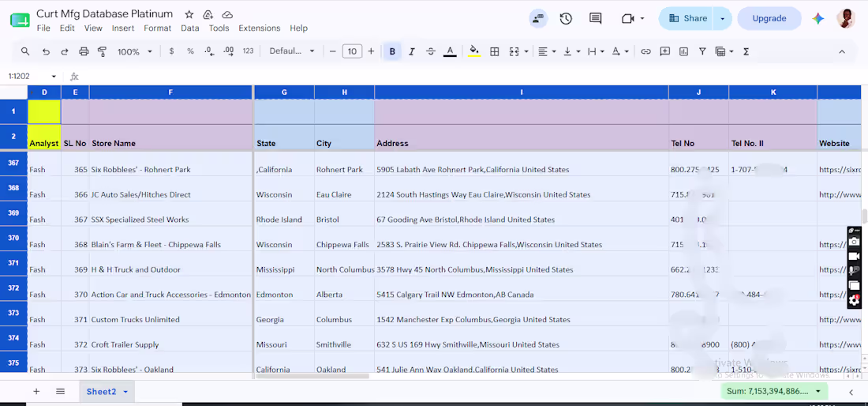Insert comment toolbar icon
Screen dimensions: 868x406
click(x=665, y=51)
